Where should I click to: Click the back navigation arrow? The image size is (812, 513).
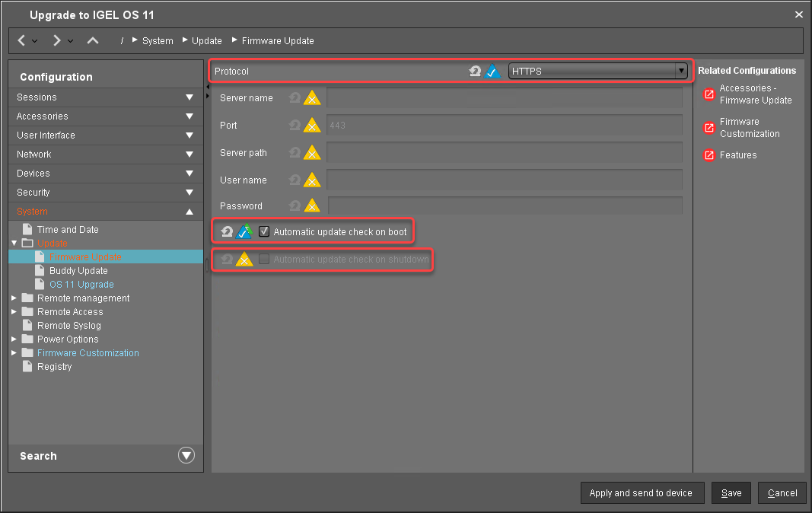click(x=22, y=40)
